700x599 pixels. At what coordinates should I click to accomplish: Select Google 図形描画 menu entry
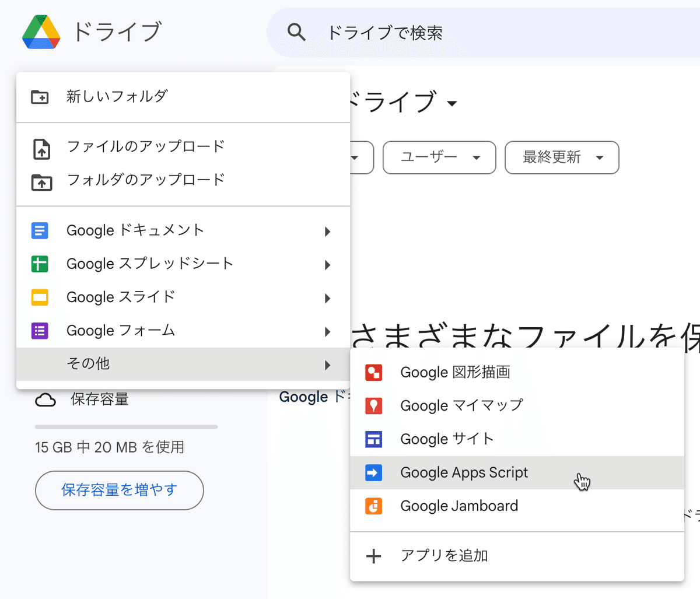517,373
